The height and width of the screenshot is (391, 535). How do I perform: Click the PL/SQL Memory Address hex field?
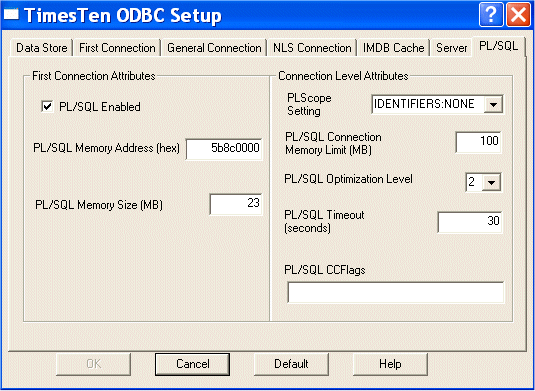(224, 149)
